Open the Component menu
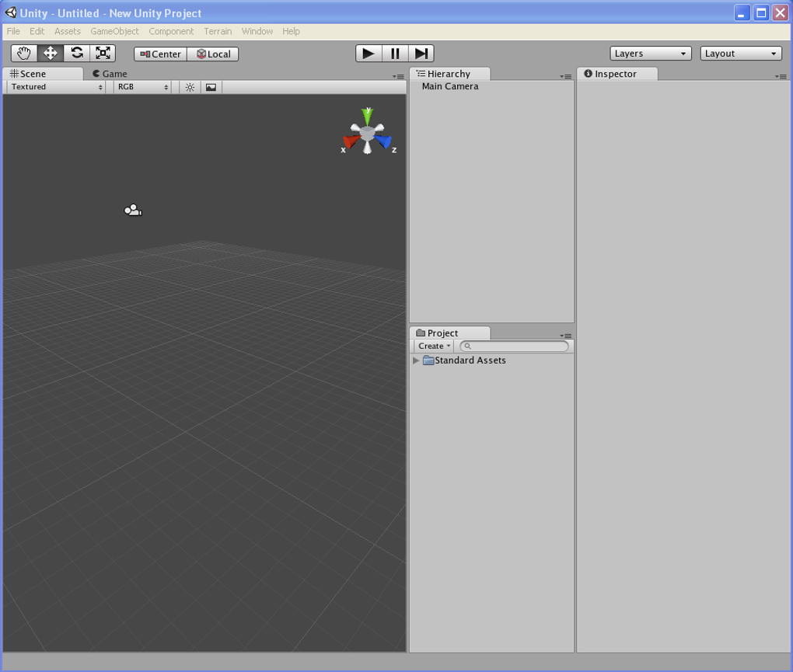 171,31
